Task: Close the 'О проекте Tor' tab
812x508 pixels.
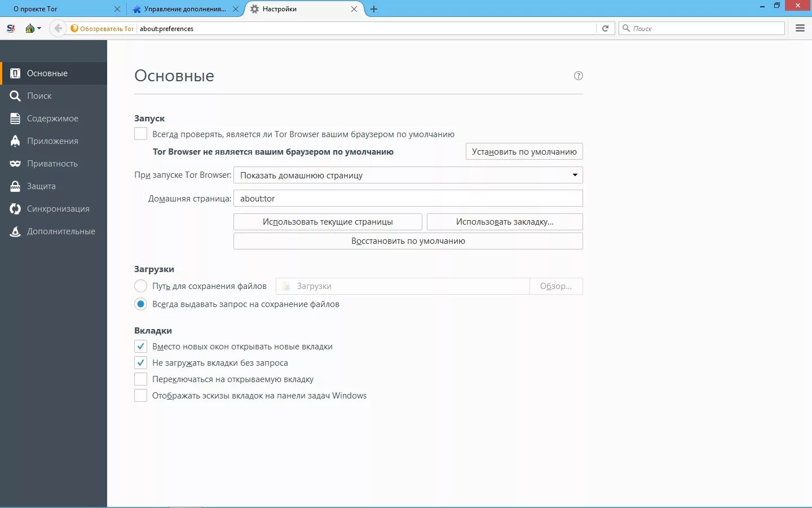Action: pos(117,9)
